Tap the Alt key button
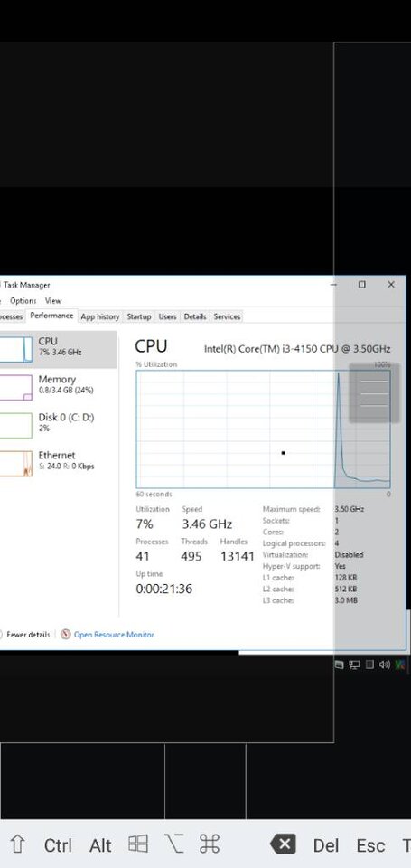 coord(100,845)
